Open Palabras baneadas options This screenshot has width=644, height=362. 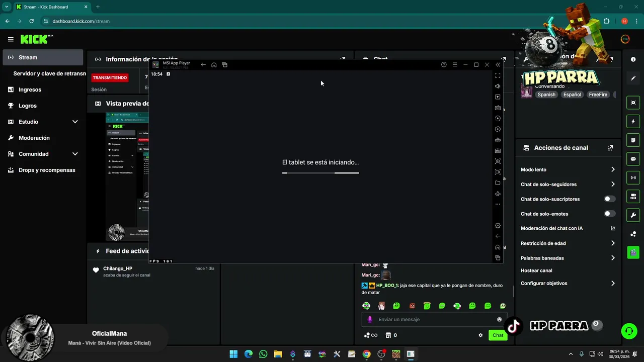(x=568, y=258)
